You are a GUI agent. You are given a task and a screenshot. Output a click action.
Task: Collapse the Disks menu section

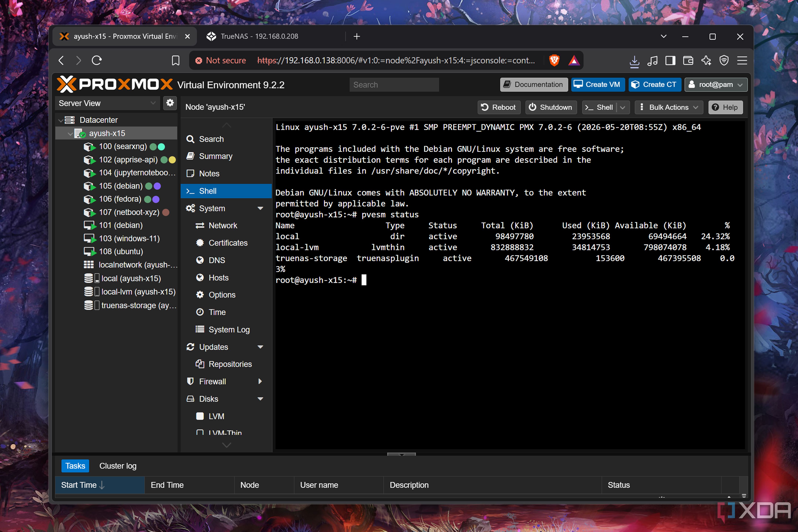pos(260,399)
